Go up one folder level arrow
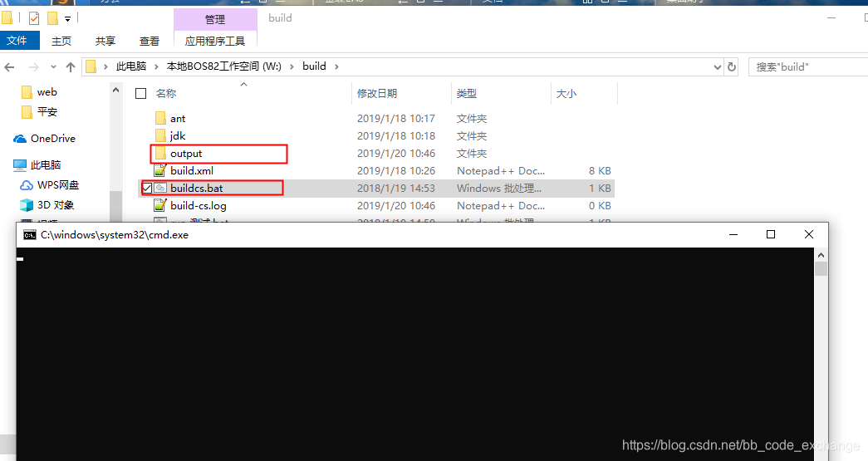The image size is (868, 461). coord(71,67)
